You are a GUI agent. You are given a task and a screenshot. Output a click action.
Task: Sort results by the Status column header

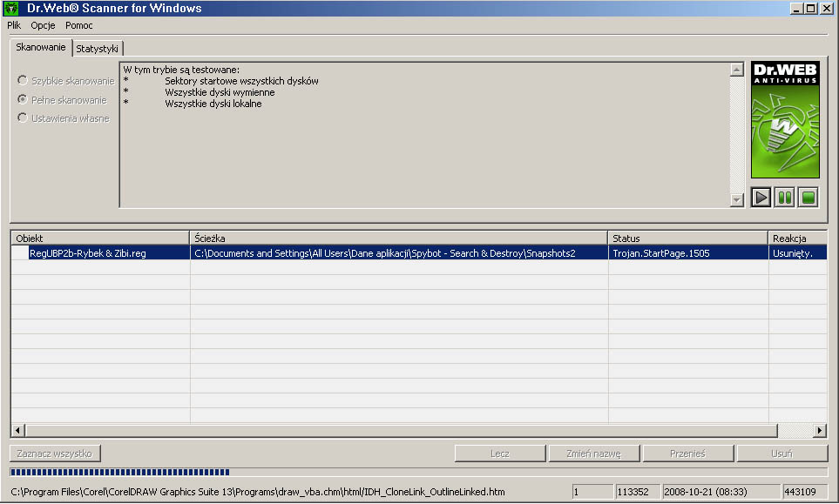point(687,238)
